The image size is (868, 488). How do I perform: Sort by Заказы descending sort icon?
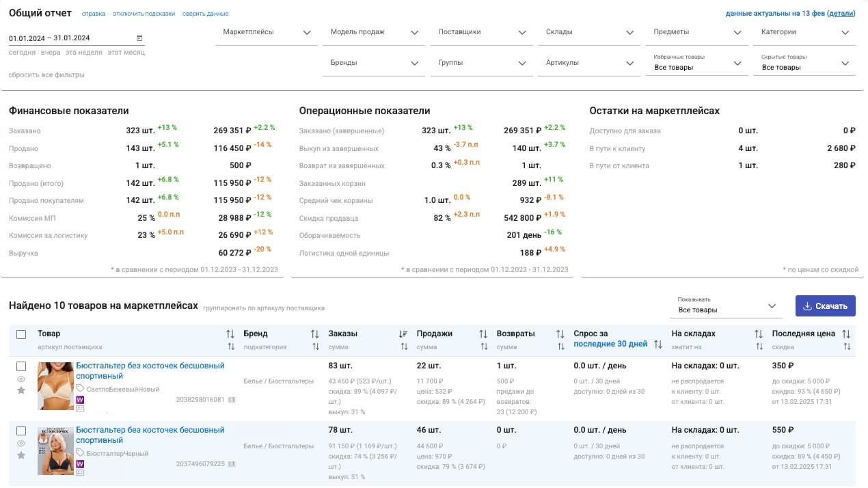(403, 334)
